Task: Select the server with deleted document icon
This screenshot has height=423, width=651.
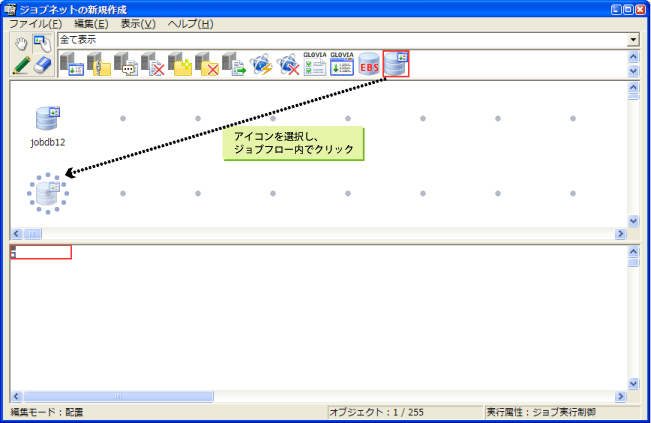Action: point(153,64)
